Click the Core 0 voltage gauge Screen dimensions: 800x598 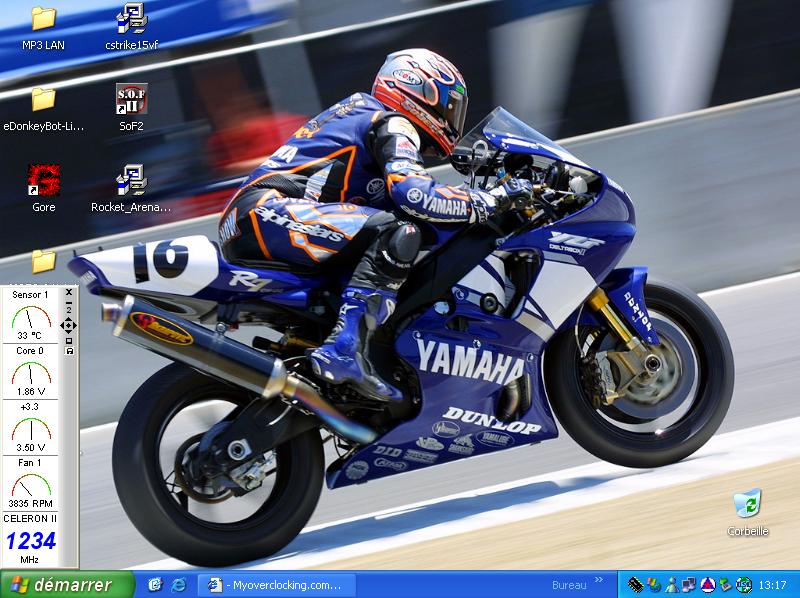pos(31,373)
